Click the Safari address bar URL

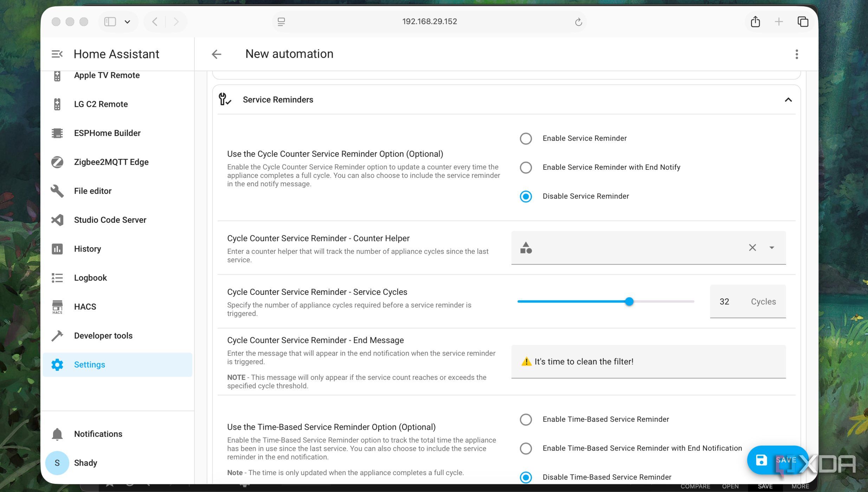tap(429, 21)
